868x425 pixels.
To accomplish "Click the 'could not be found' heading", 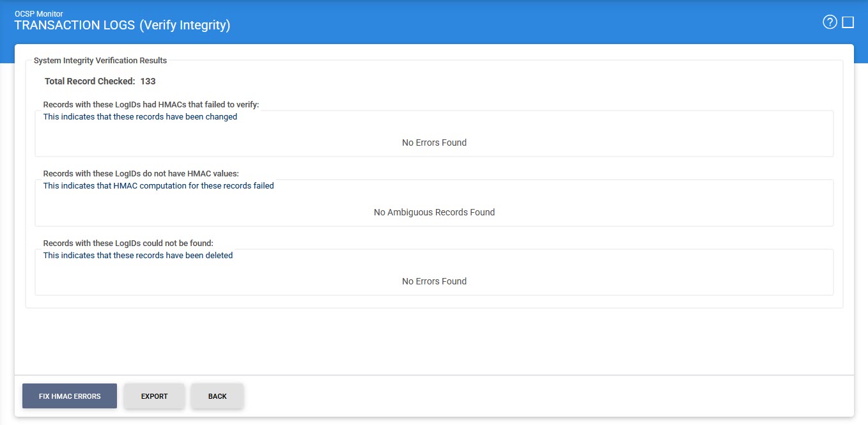I will [128, 243].
